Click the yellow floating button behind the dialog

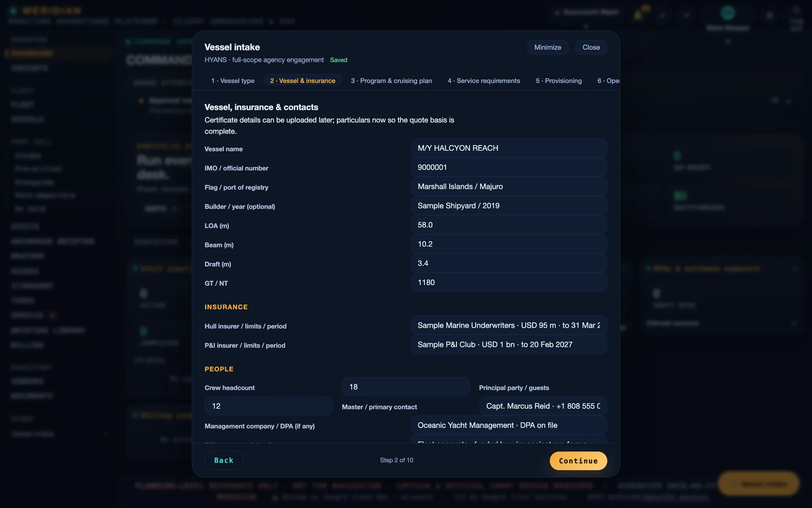[758, 484]
